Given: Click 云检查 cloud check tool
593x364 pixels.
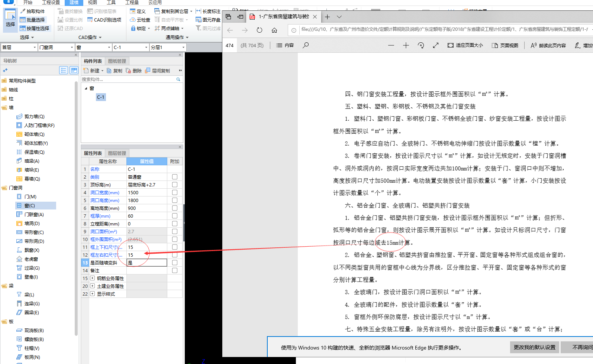Looking at the screenshot, I should point(140,20).
